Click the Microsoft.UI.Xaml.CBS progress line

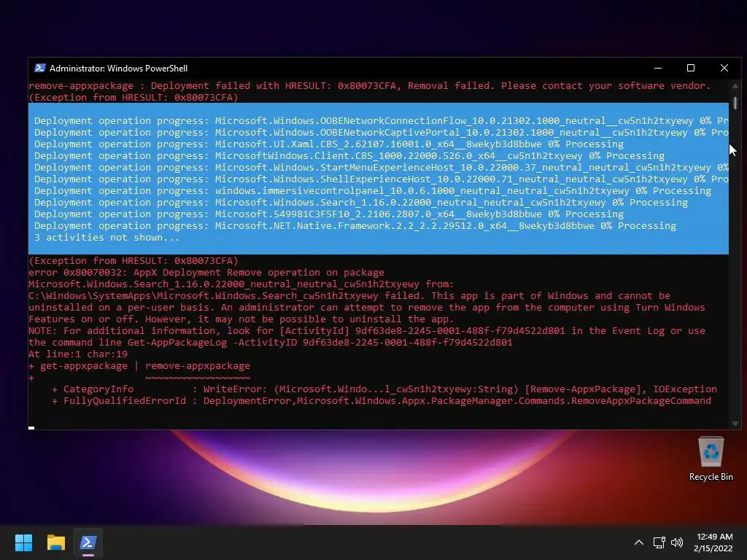329,144
